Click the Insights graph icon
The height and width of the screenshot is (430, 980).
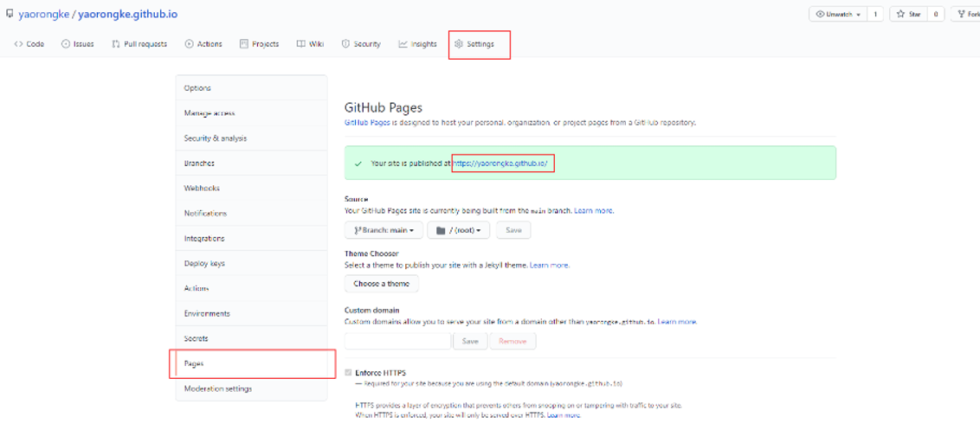[403, 44]
